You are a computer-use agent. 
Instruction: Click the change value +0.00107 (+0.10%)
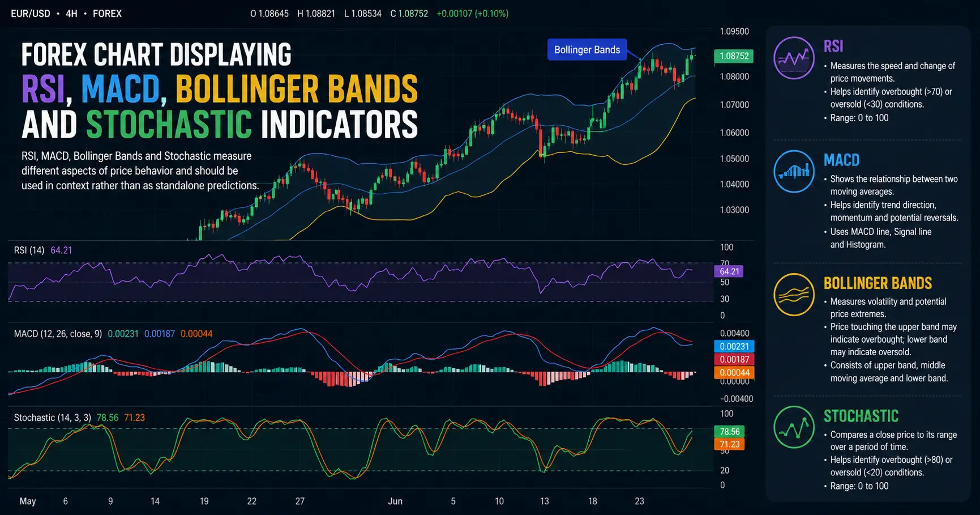pos(473,14)
